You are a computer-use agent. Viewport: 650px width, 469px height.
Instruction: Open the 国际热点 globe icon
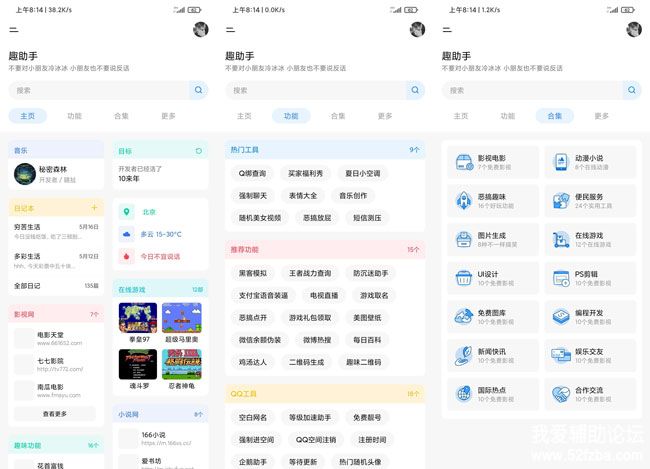point(464,394)
